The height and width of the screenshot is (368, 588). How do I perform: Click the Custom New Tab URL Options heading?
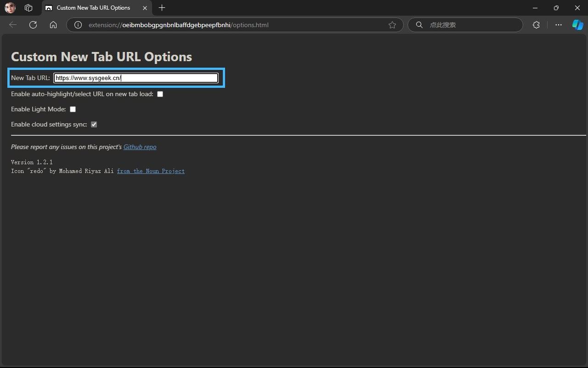[x=102, y=57]
